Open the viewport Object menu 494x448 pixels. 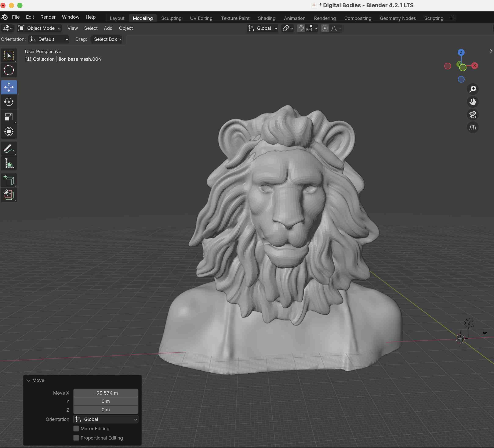pyautogui.click(x=126, y=28)
